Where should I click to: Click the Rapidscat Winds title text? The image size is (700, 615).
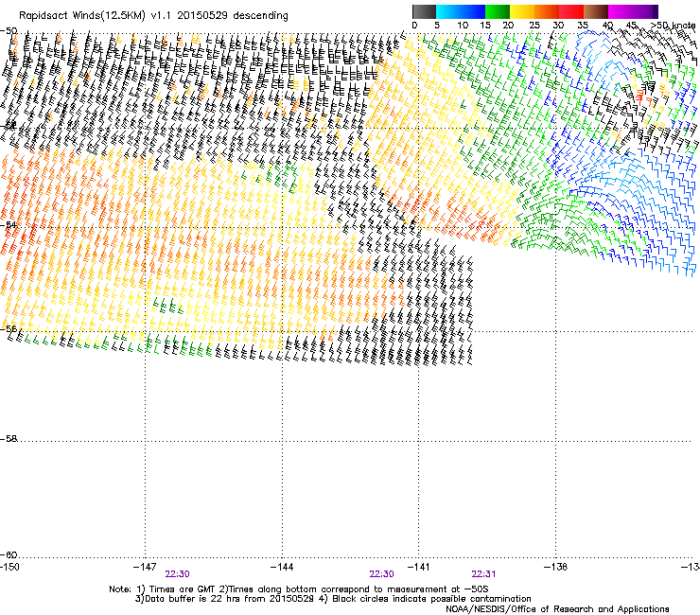click(153, 16)
